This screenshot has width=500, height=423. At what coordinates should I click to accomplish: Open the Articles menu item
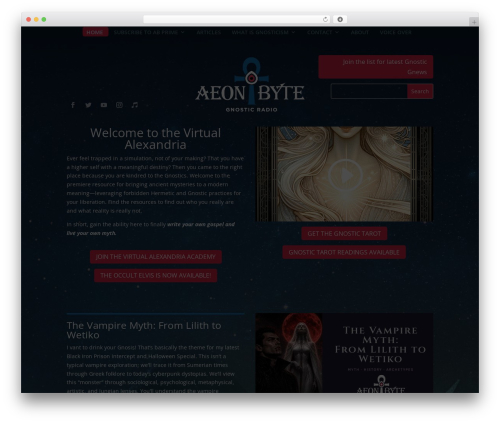tap(209, 32)
